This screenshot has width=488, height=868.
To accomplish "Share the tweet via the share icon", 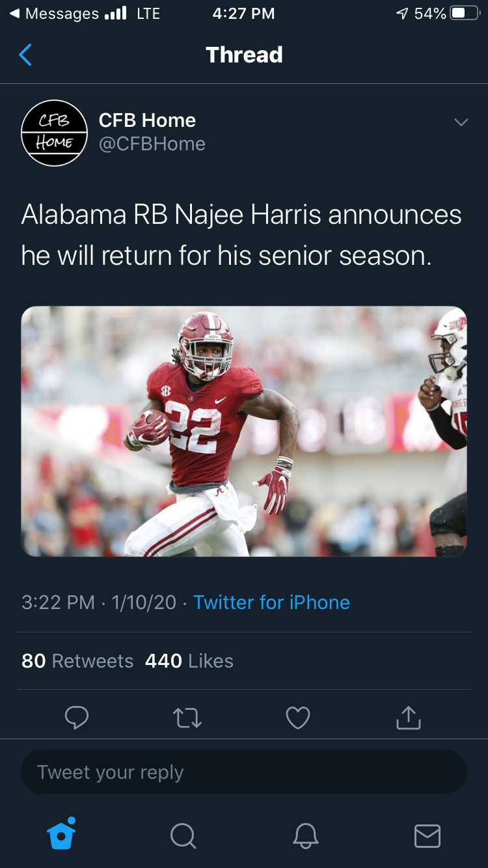I will click(x=408, y=718).
